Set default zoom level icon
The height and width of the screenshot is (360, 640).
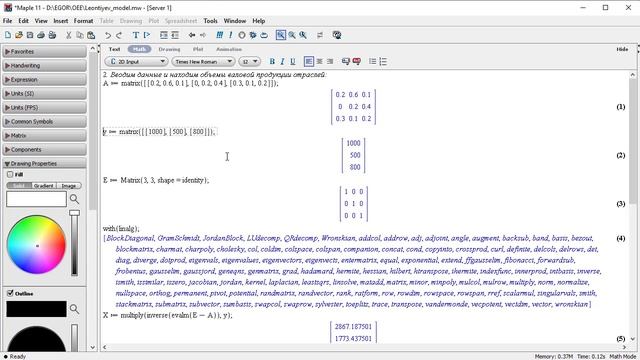(x=303, y=35)
